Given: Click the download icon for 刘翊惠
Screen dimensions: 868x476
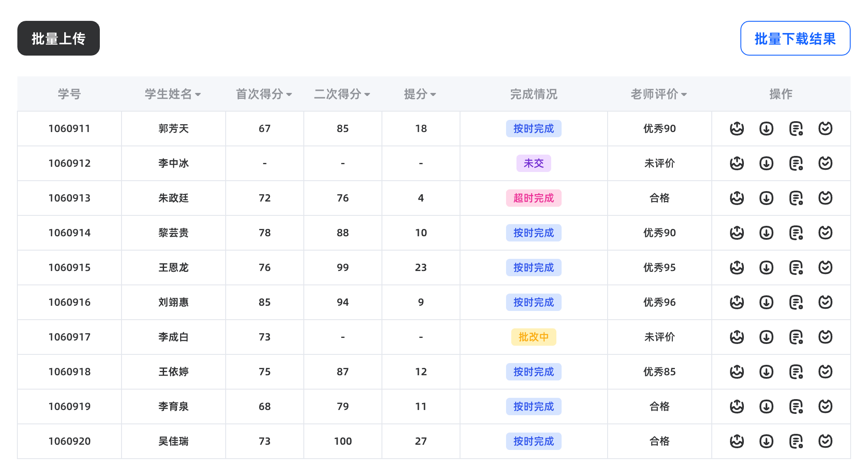Looking at the screenshot, I should point(767,302).
